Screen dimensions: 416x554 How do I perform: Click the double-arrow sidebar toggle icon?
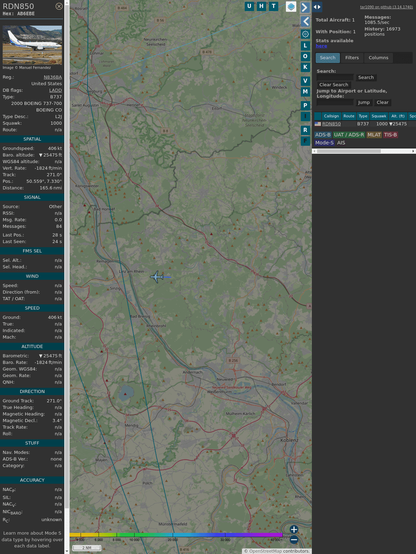tap(317, 7)
